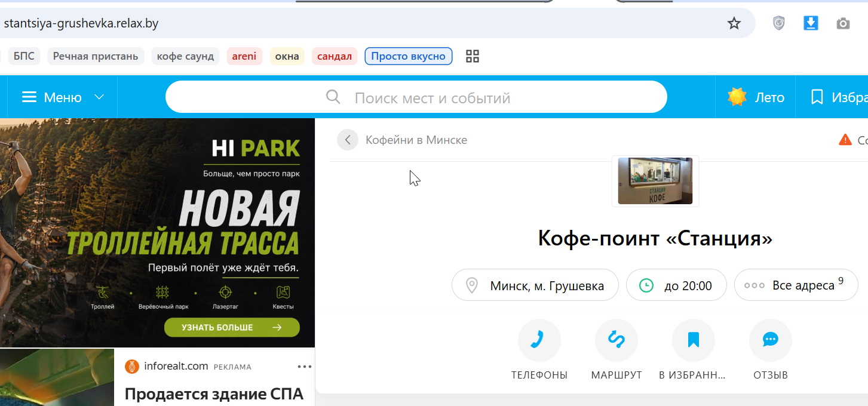Click the Верёвочный парк icon in ad

tap(162, 293)
